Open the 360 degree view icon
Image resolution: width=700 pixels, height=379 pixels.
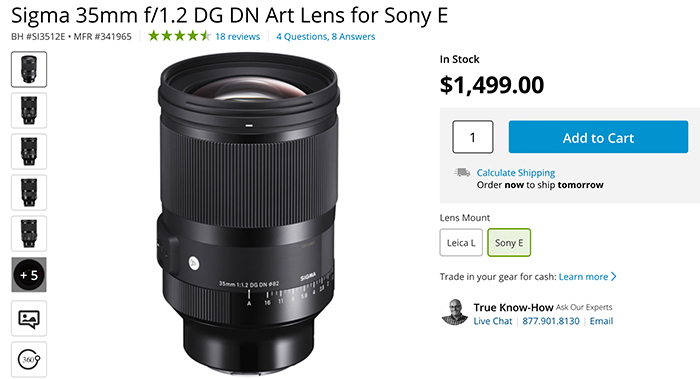coord(29,359)
